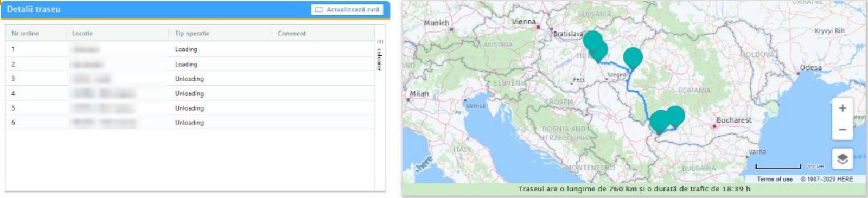Sort by Tip operatie column header

(x=192, y=33)
